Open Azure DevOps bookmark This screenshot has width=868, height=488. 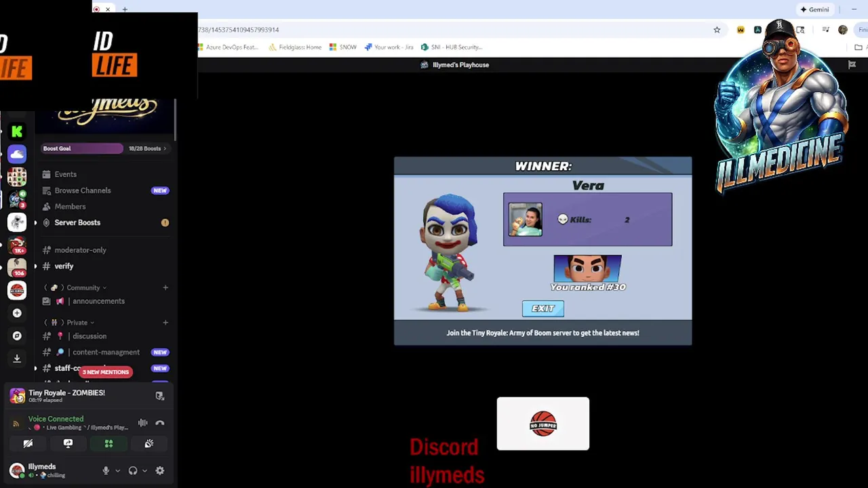coord(227,47)
